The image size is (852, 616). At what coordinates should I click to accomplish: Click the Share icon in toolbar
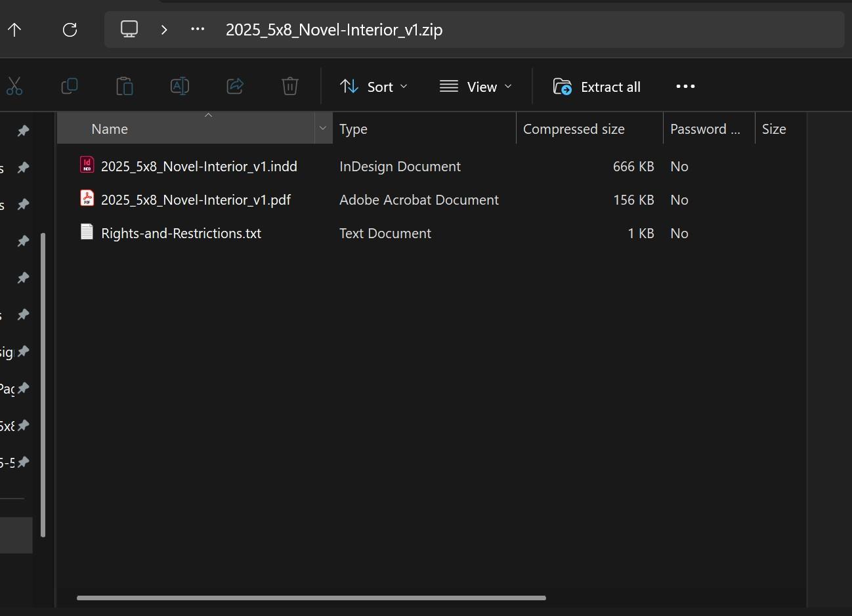pyautogui.click(x=235, y=87)
